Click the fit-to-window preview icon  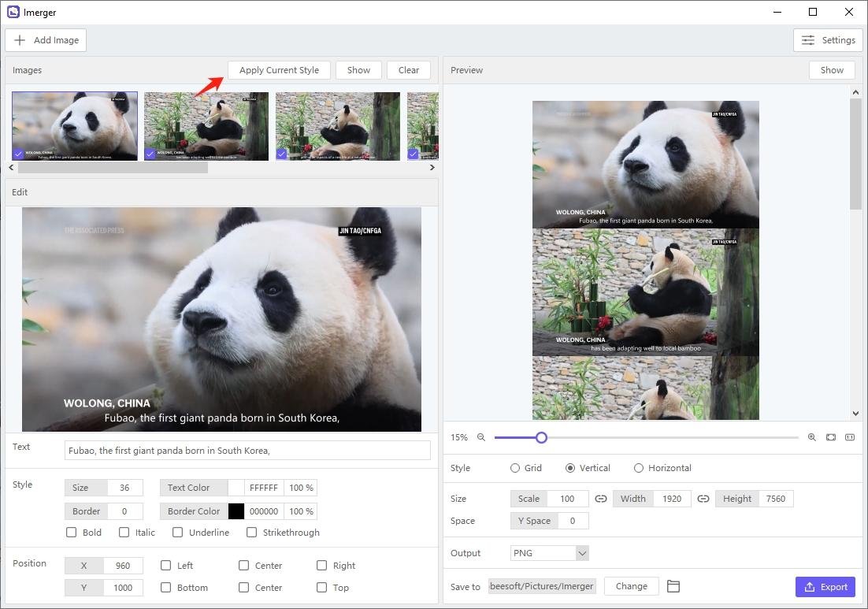831,437
